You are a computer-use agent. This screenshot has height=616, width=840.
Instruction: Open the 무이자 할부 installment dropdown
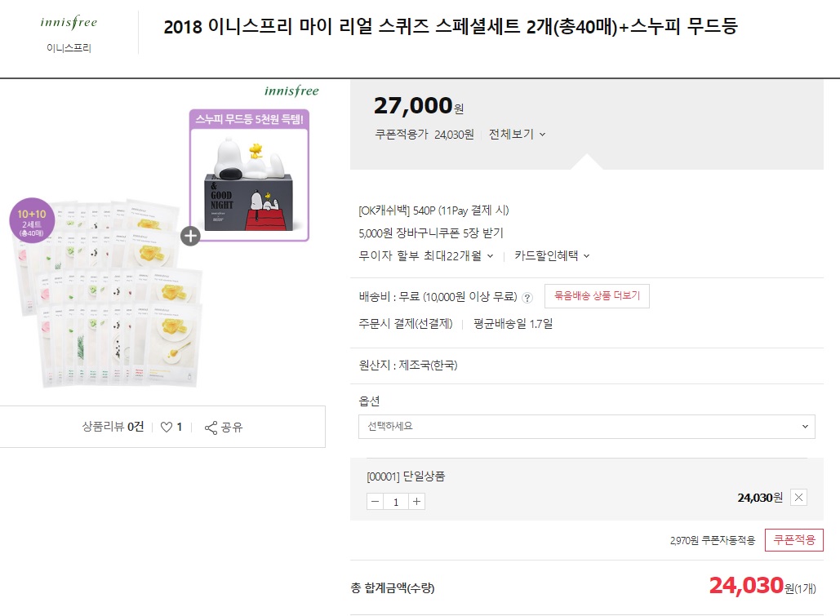tap(426, 255)
